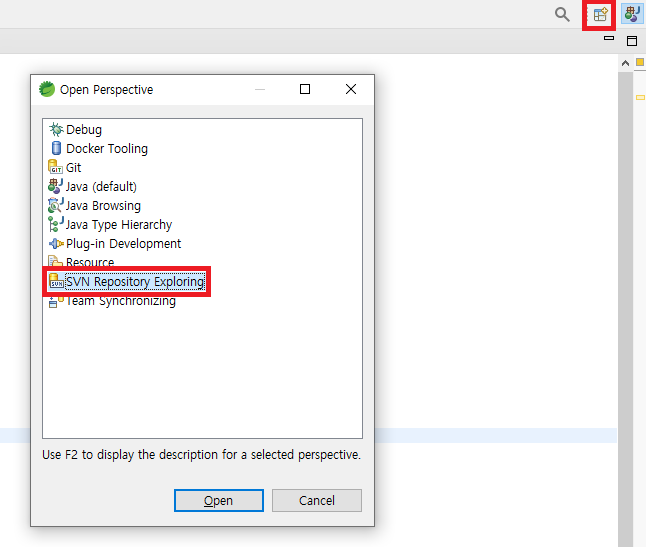Click the Docker Tooling cylinder icon
646x547 pixels.
(56, 148)
